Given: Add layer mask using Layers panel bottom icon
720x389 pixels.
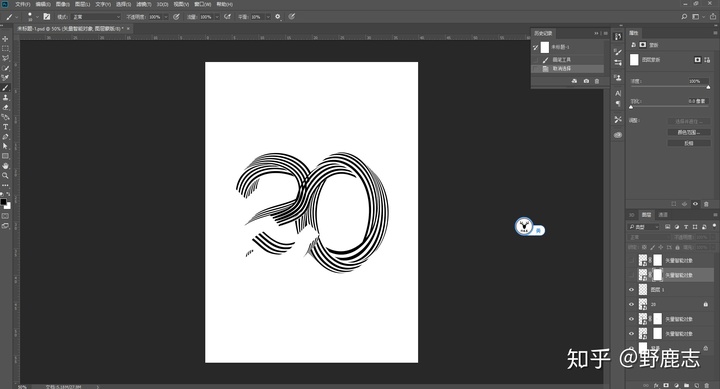Looking at the screenshot, I should point(666,385).
